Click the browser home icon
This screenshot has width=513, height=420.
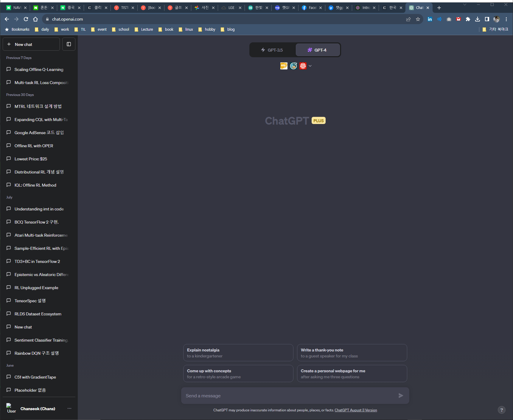point(35,19)
